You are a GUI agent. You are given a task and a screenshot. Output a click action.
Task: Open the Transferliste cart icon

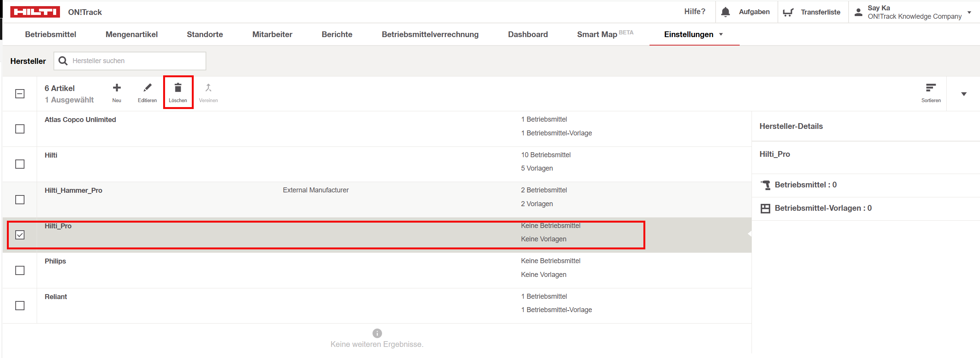(788, 12)
